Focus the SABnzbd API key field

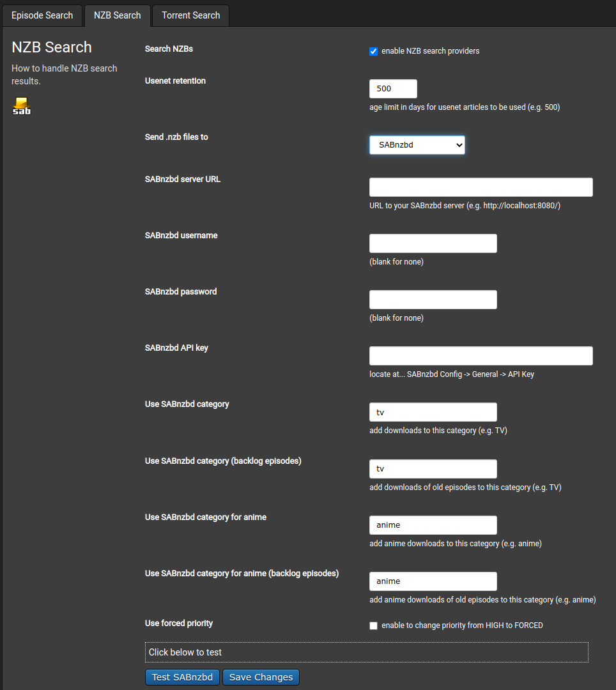[x=481, y=356]
